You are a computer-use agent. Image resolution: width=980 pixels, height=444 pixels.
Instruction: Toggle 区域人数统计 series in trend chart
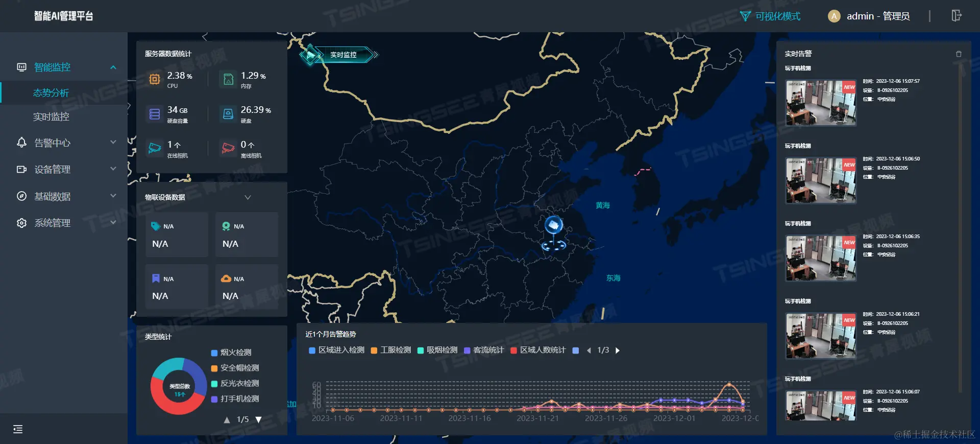[x=538, y=350]
